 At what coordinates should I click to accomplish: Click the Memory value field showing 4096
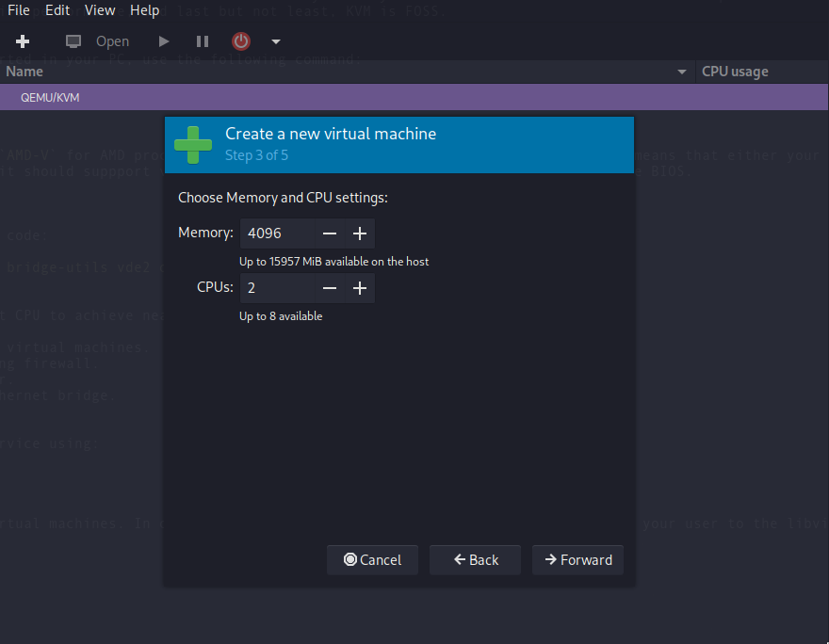278,233
